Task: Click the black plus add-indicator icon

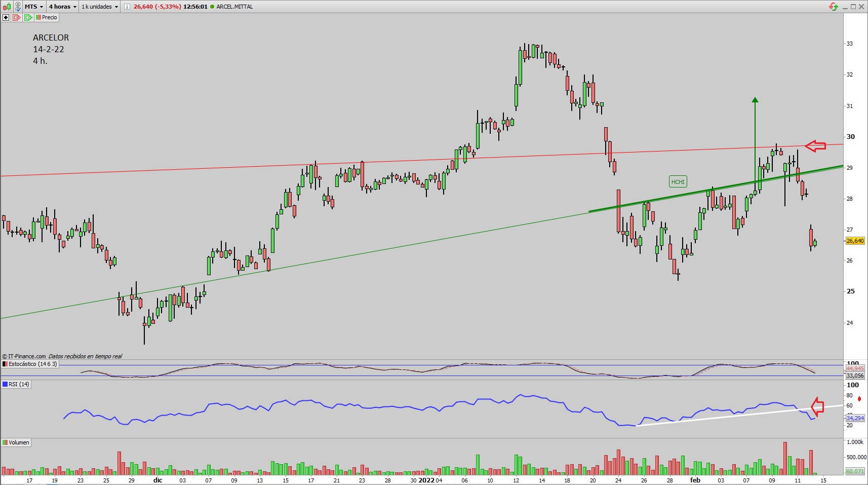Action: pyautogui.click(x=6, y=17)
